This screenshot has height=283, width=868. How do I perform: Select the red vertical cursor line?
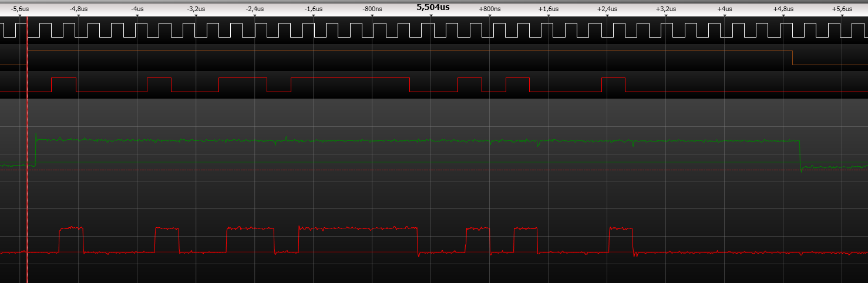coord(28,150)
